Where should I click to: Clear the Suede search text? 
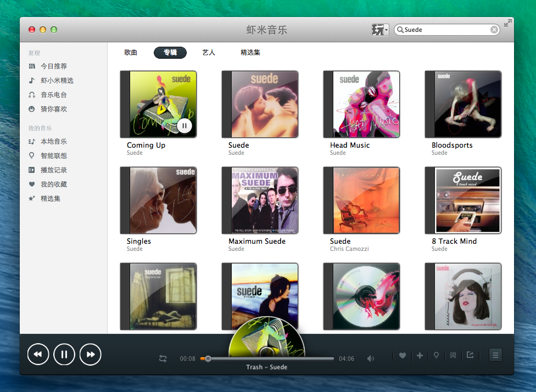pos(494,30)
